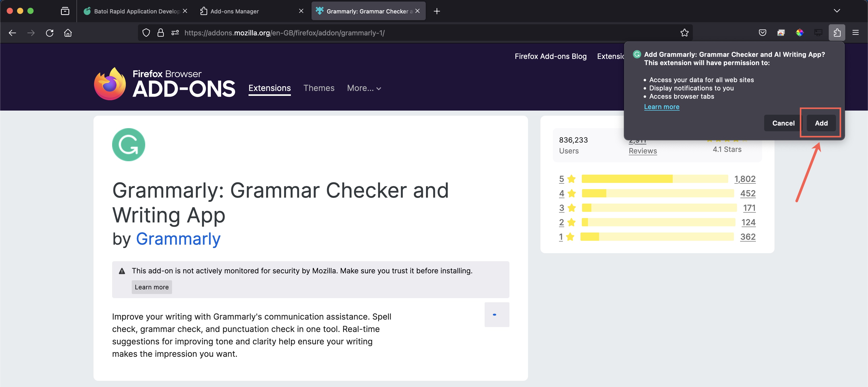Close the Batoi Rapid Application tab

(185, 11)
